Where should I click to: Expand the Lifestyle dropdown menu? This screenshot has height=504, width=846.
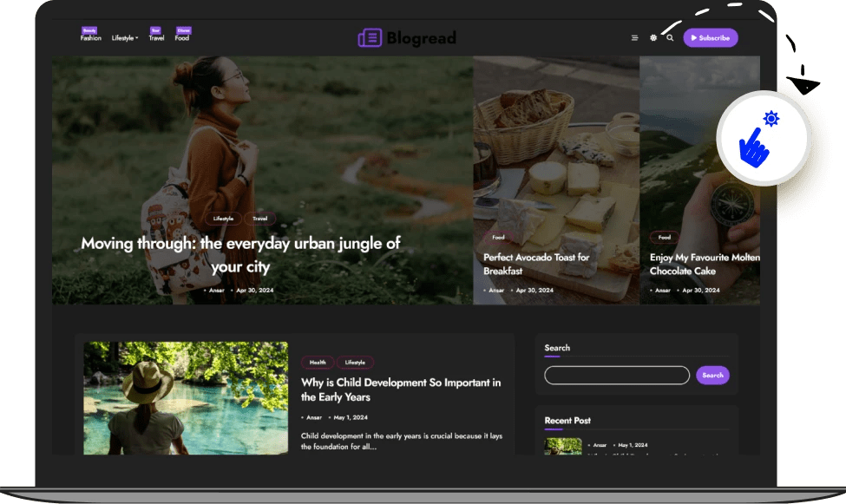(125, 38)
